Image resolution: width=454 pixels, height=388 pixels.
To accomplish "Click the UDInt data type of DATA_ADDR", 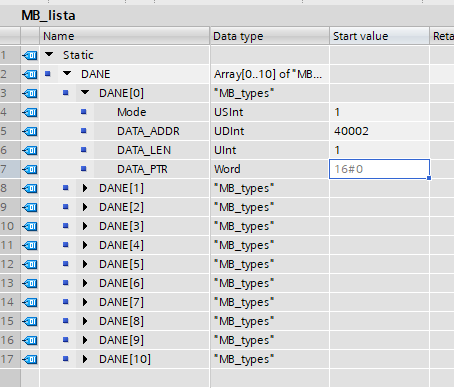I will pyautogui.click(x=270, y=131).
